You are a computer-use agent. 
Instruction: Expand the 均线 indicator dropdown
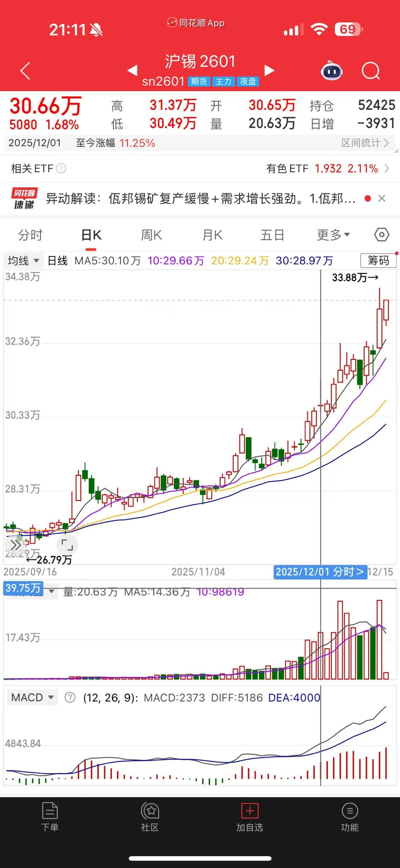click(x=23, y=261)
